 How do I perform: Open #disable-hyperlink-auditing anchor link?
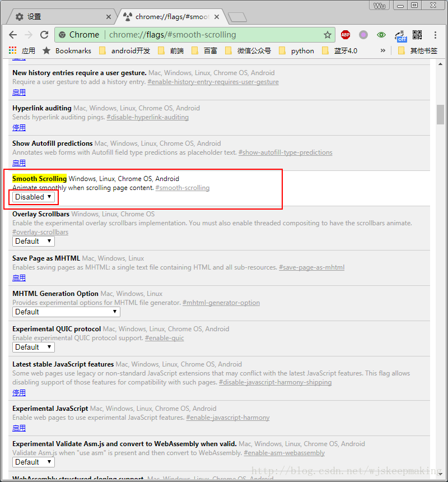(148, 118)
